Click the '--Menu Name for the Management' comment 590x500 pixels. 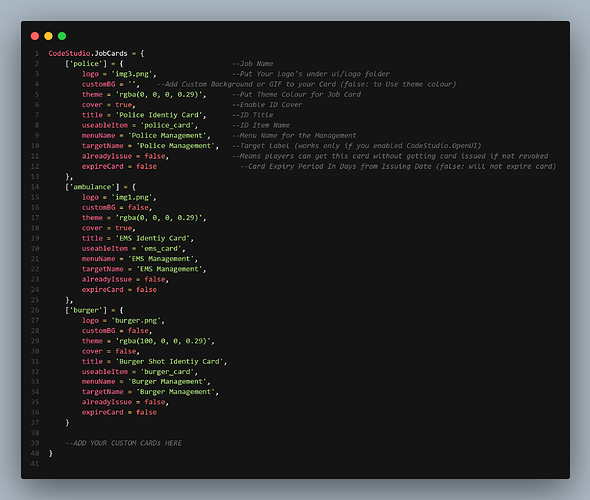(x=294, y=135)
